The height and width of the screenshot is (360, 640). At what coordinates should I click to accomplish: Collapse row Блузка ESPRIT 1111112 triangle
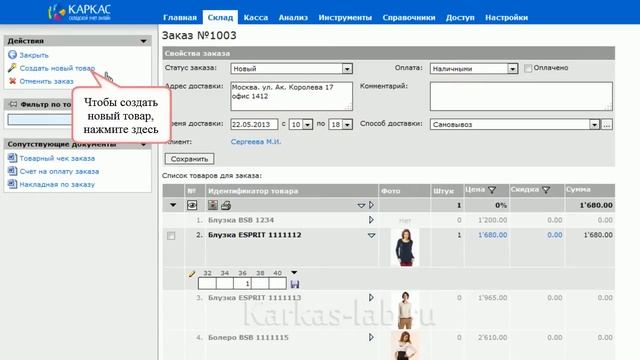[x=371, y=236]
